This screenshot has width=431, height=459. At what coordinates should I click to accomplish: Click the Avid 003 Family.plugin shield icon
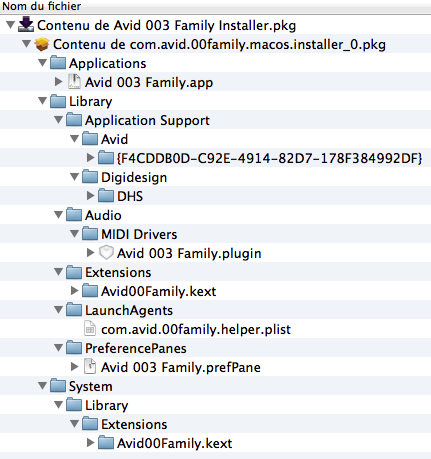click(x=106, y=253)
